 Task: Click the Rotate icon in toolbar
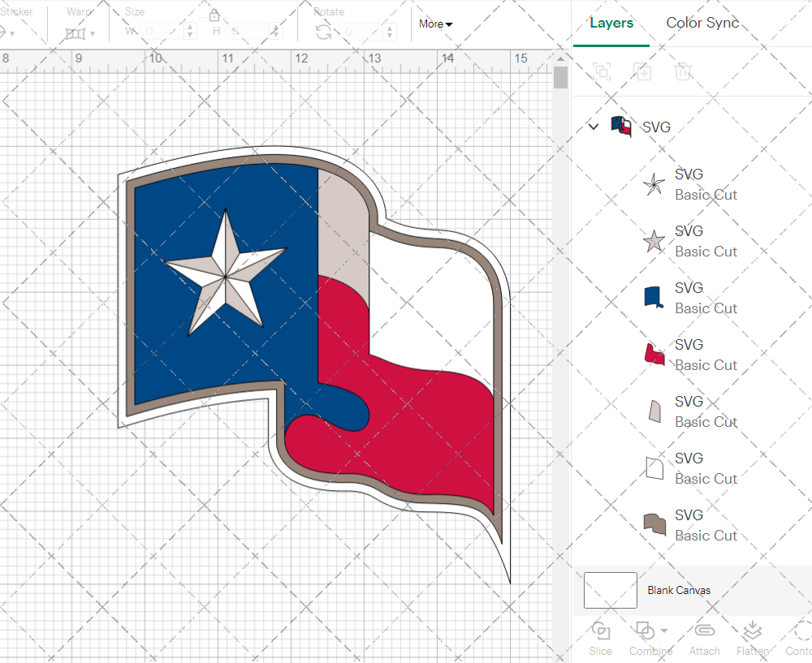323,32
